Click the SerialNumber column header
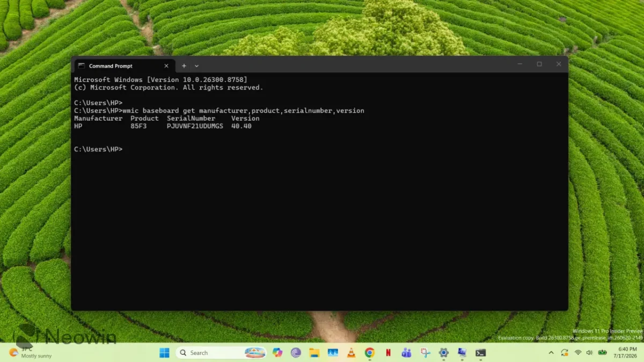The height and width of the screenshot is (362, 644). 191,119
